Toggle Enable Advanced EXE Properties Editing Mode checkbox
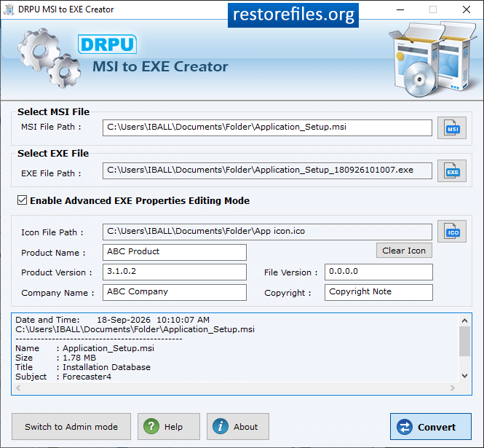 [22, 200]
